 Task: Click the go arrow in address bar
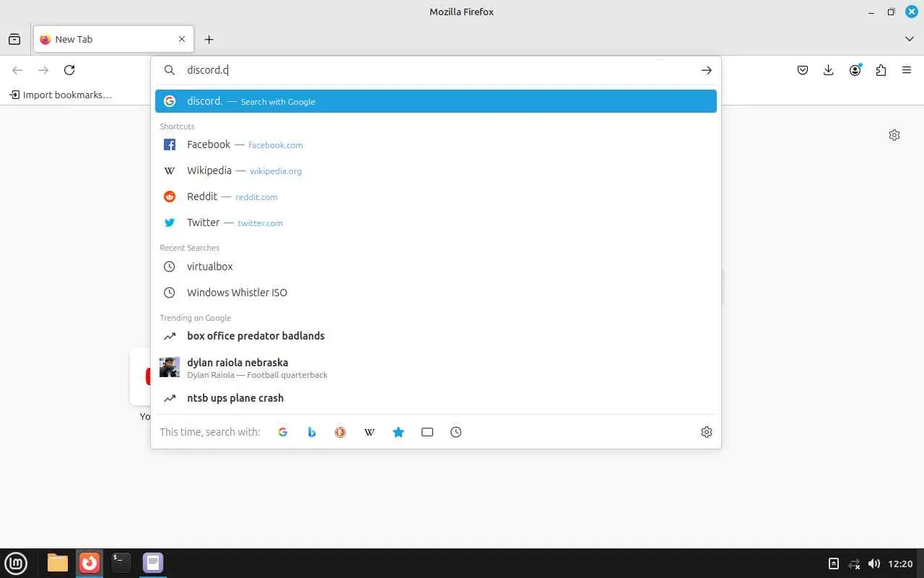pyautogui.click(x=707, y=70)
